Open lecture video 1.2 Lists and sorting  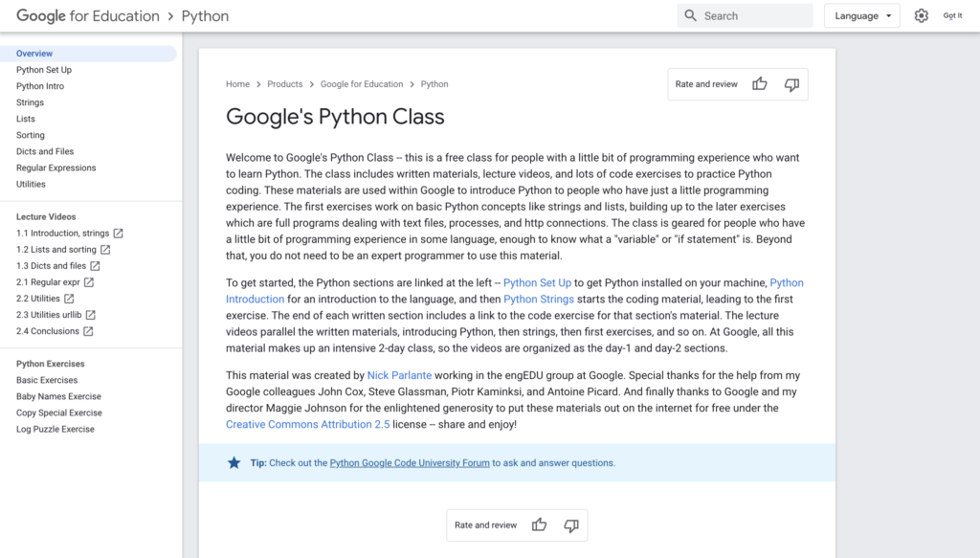[56, 249]
